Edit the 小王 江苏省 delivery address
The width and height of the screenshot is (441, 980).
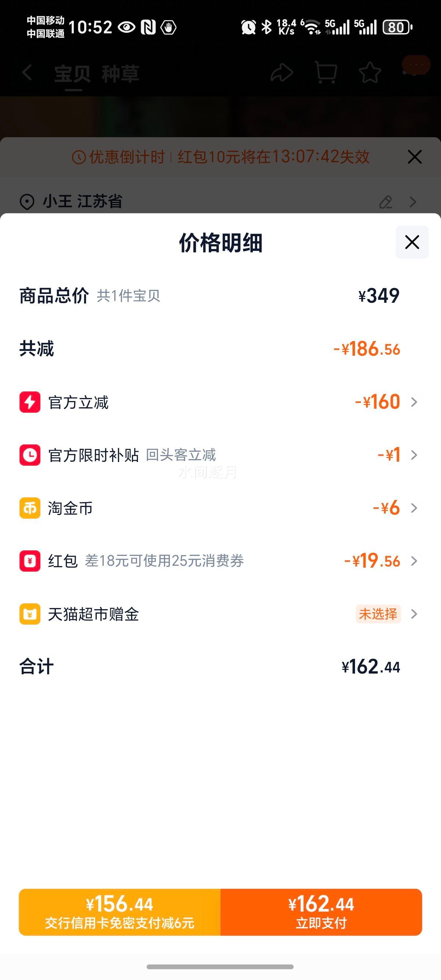[386, 202]
